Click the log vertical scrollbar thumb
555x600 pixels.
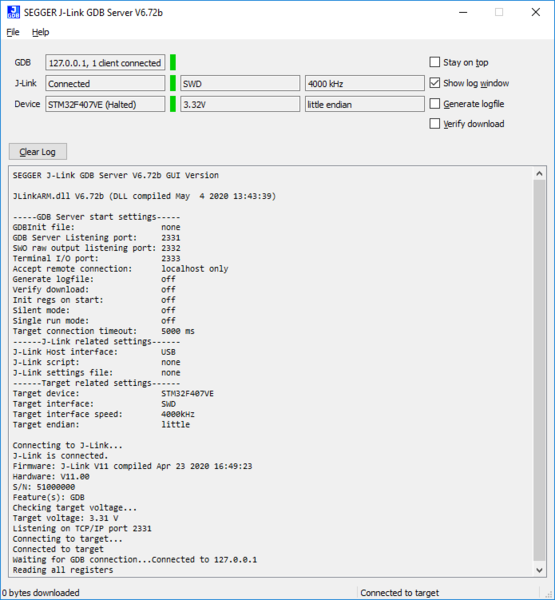pyautogui.click(x=539, y=371)
